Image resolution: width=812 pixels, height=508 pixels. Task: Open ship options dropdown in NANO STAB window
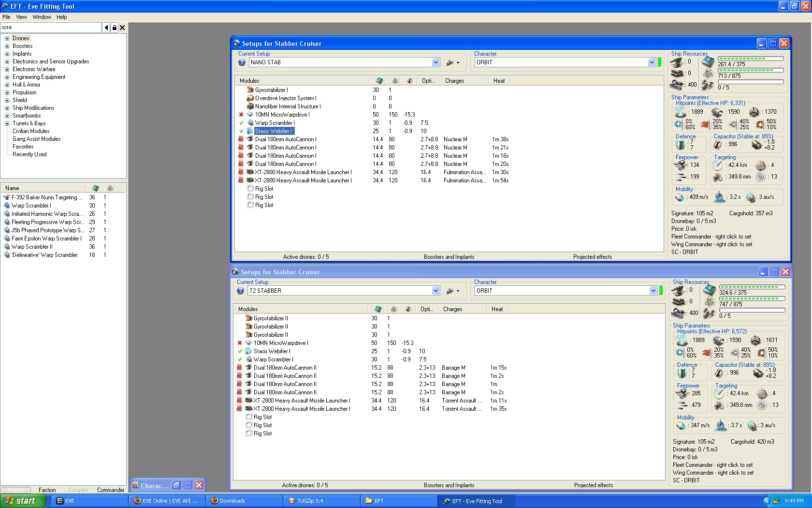point(452,62)
